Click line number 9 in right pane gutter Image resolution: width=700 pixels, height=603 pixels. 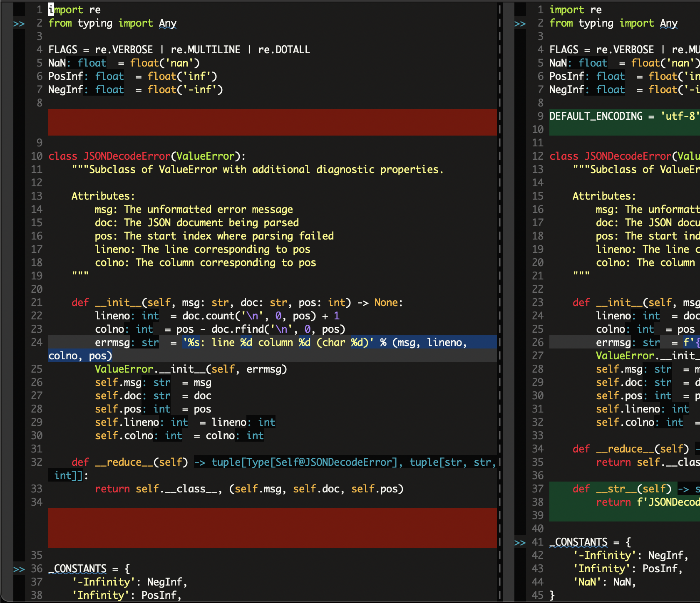pos(541,116)
